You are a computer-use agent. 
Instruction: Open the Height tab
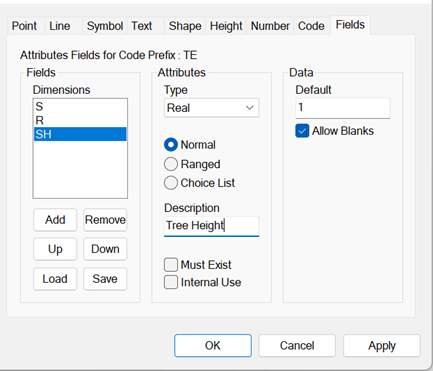[x=226, y=26]
